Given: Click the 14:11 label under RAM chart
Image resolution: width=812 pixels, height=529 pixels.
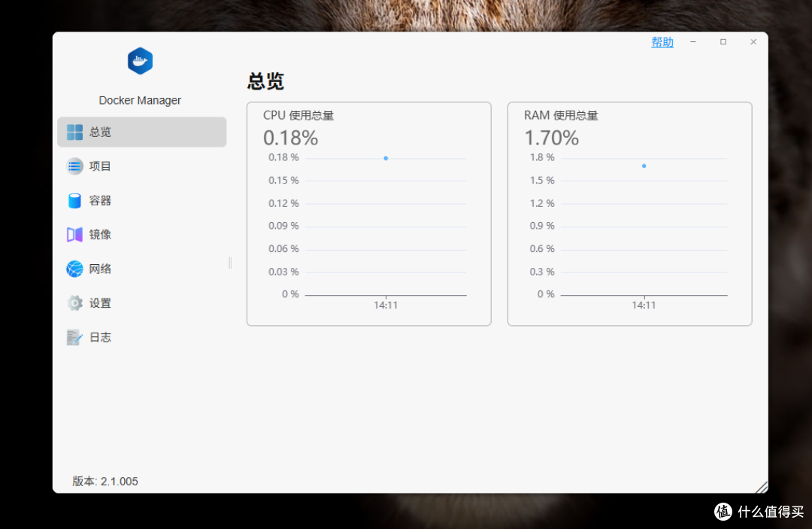Looking at the screenshot, I should [644, 306].
